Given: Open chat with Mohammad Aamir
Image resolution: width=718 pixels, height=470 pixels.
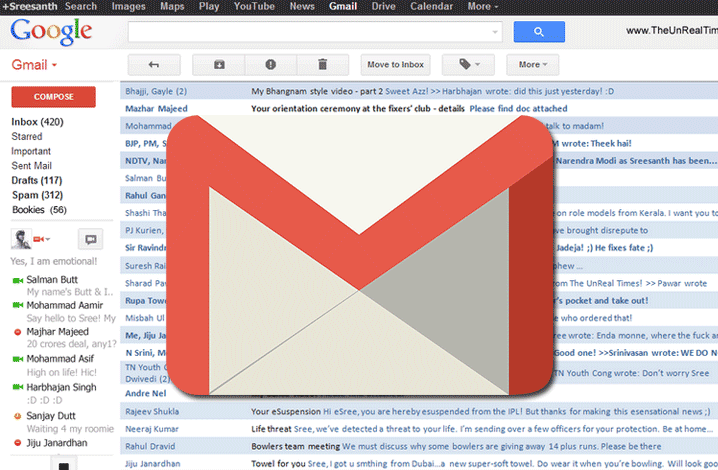Looking at the screenshot, I should click(x=65, y=305).
